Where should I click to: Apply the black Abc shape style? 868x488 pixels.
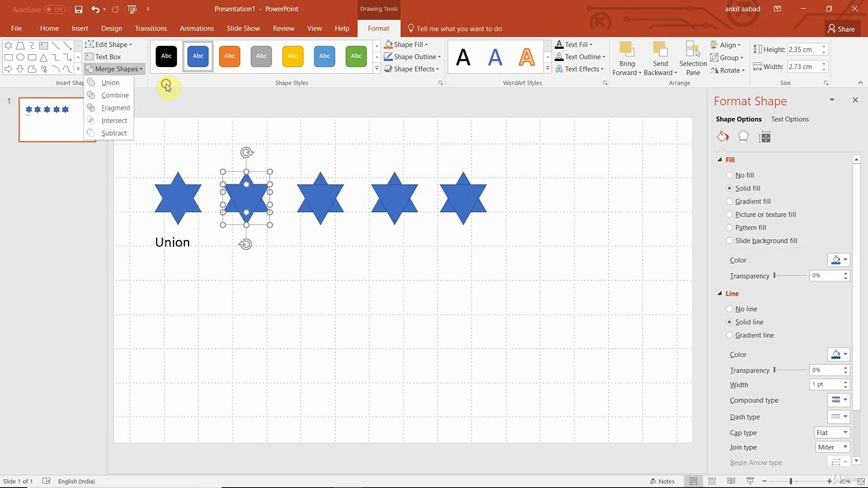pos(166,56)
